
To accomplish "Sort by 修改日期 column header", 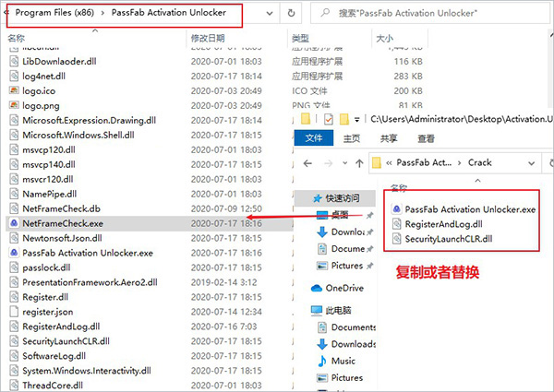I will point(208,38).
